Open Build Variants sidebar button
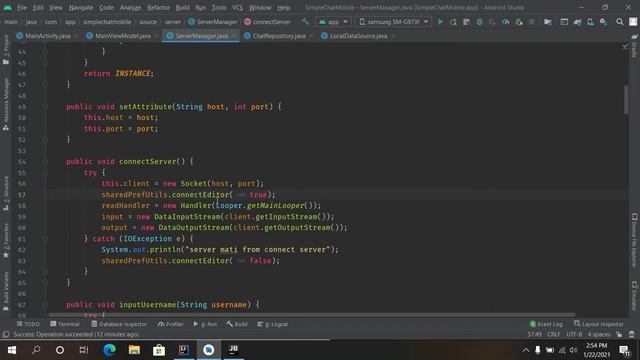 pyautogui.click(x=6, y=292)
